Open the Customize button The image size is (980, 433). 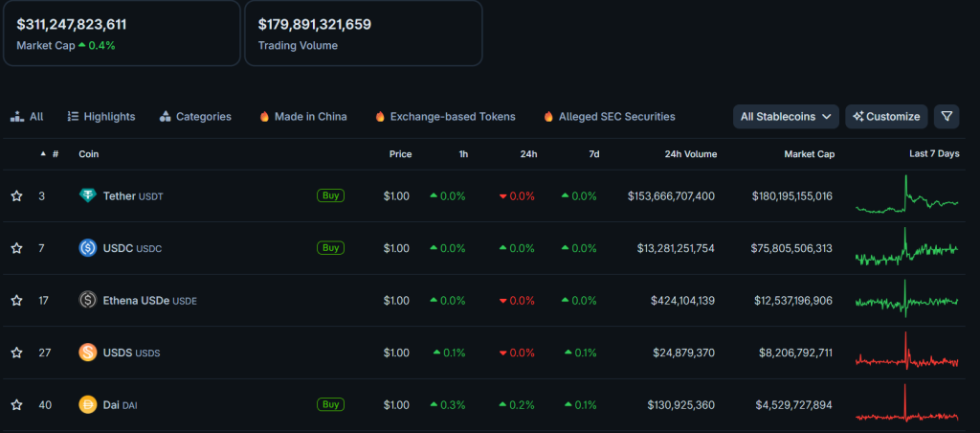pyautogui.click(x=886, y=117)
